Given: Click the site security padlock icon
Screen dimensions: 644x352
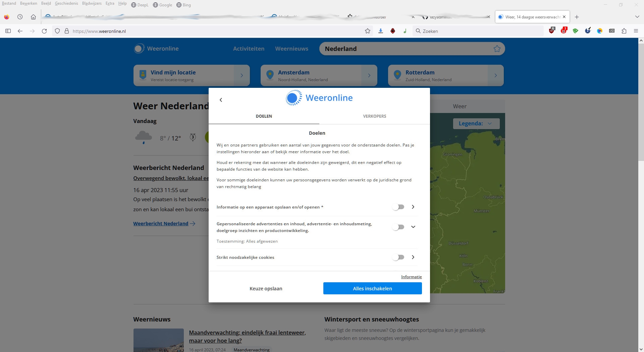Looking at the screenshot, I should (x=67, y=31).
